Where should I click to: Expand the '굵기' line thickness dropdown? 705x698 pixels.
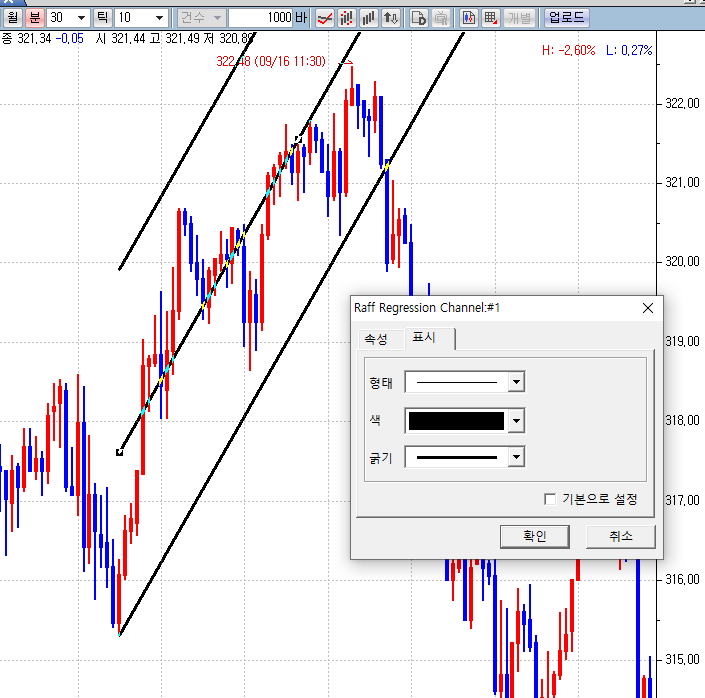click(x=516, y=457)
